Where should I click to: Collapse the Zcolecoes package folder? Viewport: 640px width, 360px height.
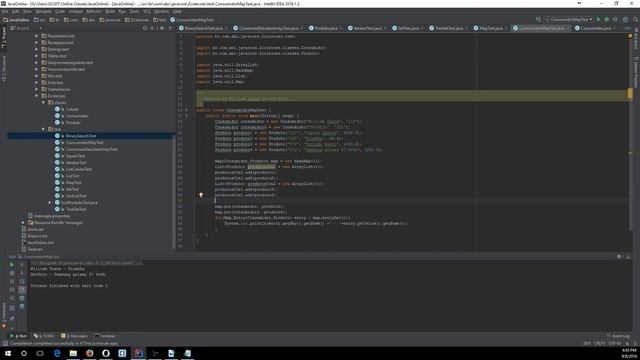tap(37, 96)
